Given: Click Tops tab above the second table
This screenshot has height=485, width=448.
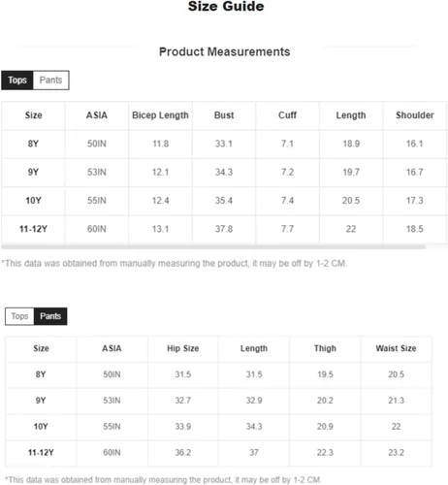Looking at the screenshot, I should 19,316.
